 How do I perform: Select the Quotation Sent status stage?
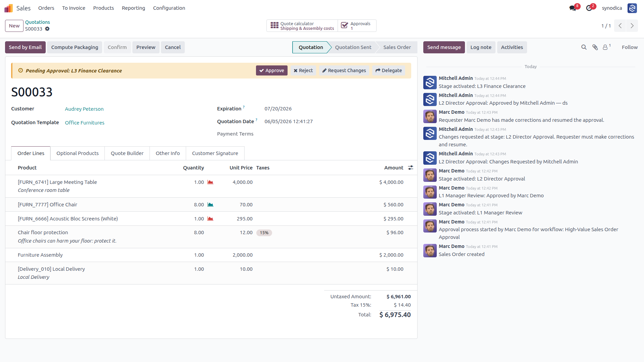[353, 47]
